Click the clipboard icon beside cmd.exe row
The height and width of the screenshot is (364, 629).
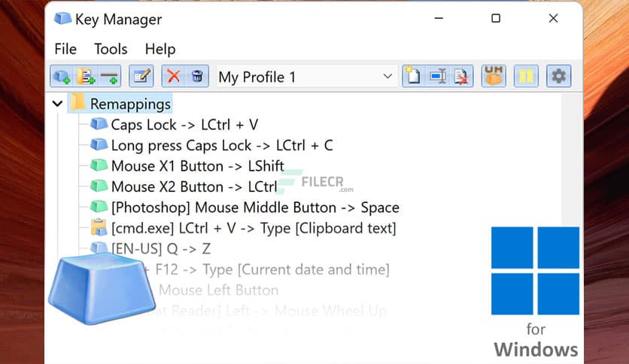click(x=99, y=227)
